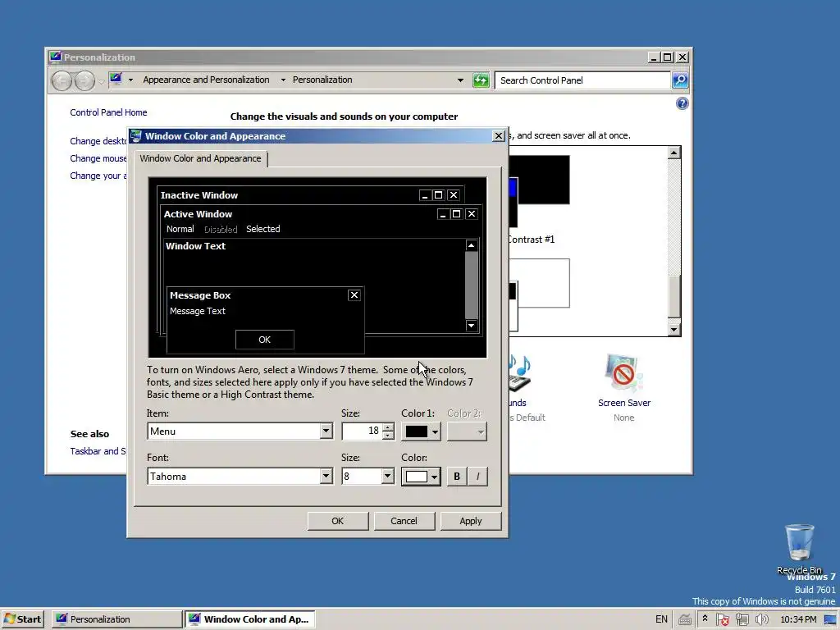Click Apply in the appearance dialog
The width and height of the screenshot is (840, 630).
click(470, 521)
